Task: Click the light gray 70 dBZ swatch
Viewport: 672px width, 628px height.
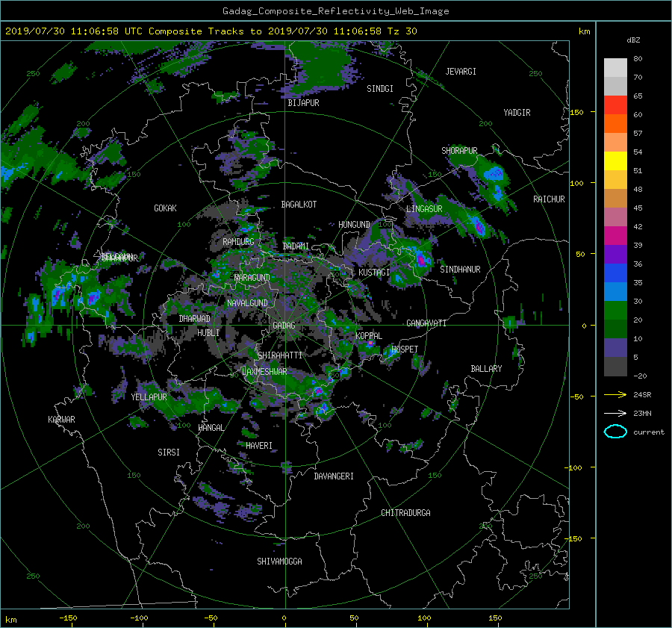Action: [x=615, y=68]
